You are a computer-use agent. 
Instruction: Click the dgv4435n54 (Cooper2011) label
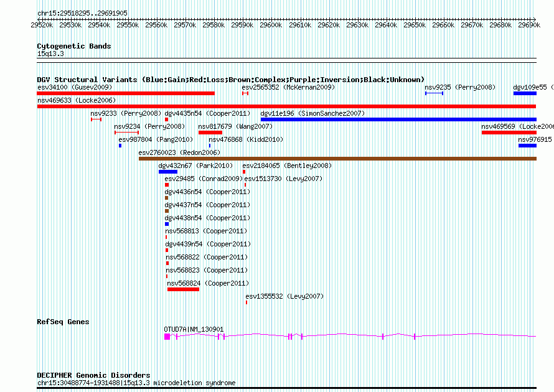(207, 113)
